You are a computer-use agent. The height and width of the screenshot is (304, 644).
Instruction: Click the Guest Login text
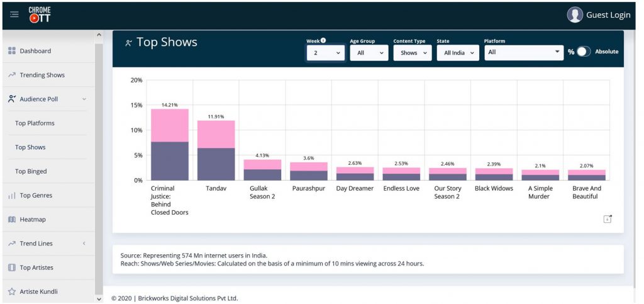tap(608, 14)
